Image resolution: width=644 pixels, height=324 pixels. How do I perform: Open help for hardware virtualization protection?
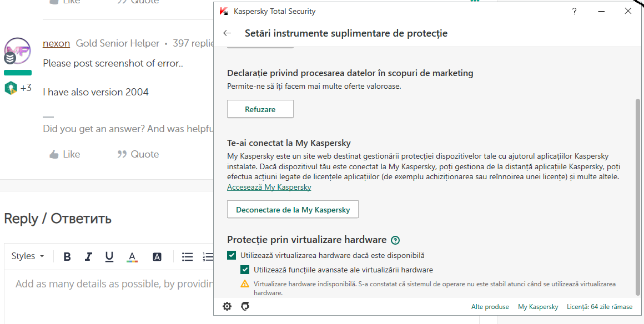tap(395, 240)
